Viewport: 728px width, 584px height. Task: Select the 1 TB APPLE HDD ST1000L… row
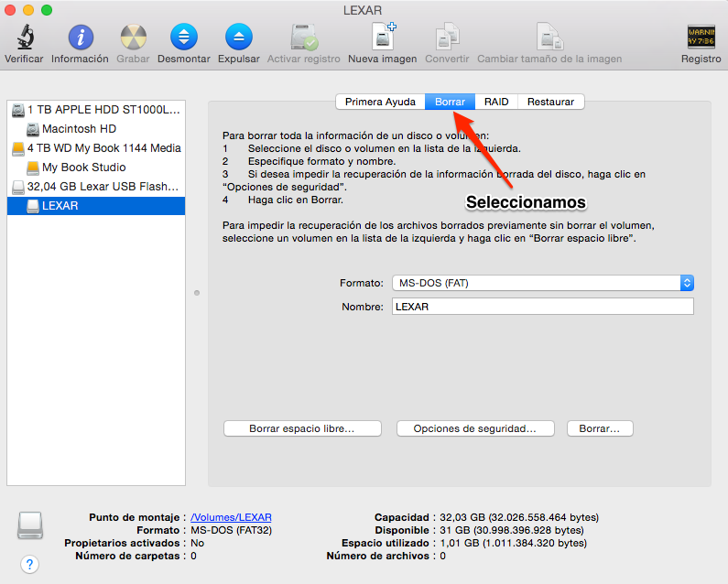96,110
